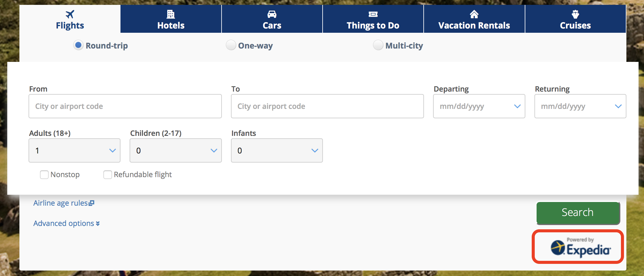
Task: Expand the Infants count dropdown
Action: tap(277, 150)
